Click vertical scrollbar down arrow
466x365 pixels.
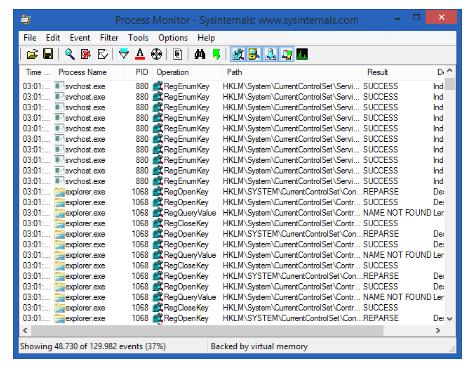(x=449, y=319)
